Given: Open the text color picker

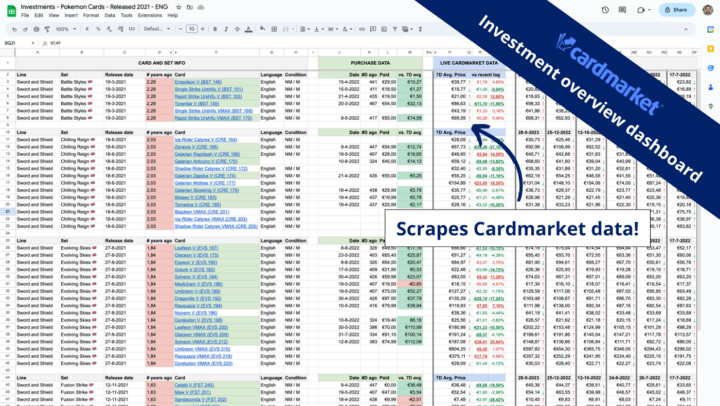Looking at the screenshot, I should pos(248,29).
